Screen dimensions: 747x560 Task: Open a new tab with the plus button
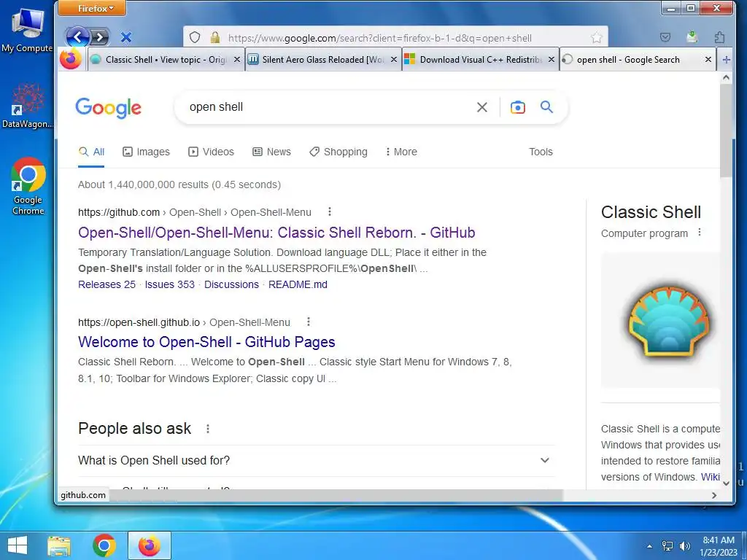(726, 60)
